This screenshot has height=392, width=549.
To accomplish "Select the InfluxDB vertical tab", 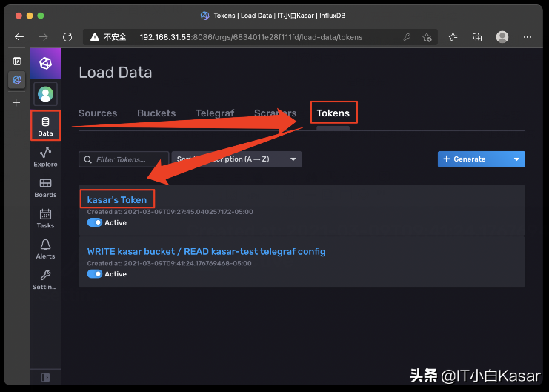I will coord(17,80).
